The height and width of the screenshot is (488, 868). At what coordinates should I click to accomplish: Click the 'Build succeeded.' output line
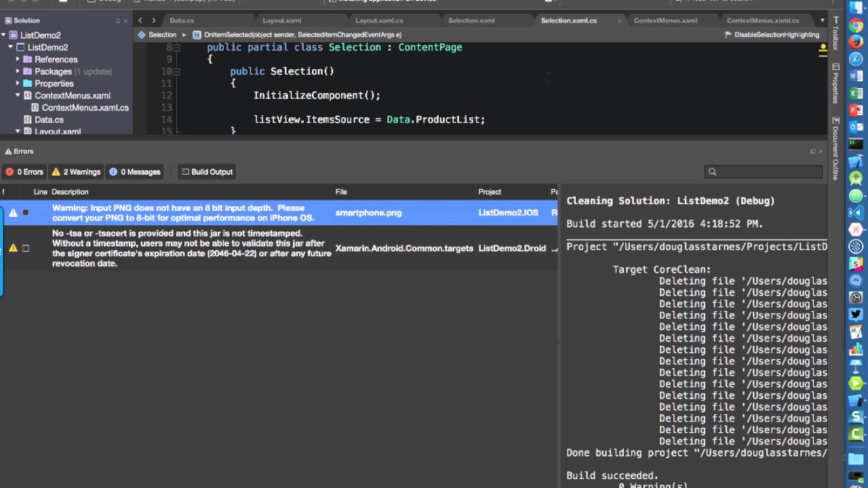pyautogui.click(x=612, y=476)
